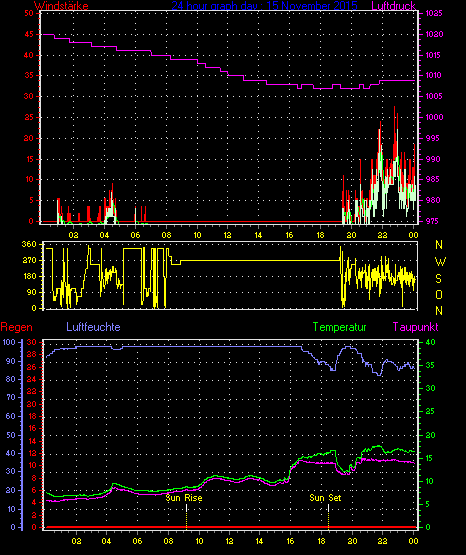Image resolution: width=466 pixels, height=555 pixels.
Task: Click the Taupunkt legend label
Action: pyautogui.click(x=415, y=327)
